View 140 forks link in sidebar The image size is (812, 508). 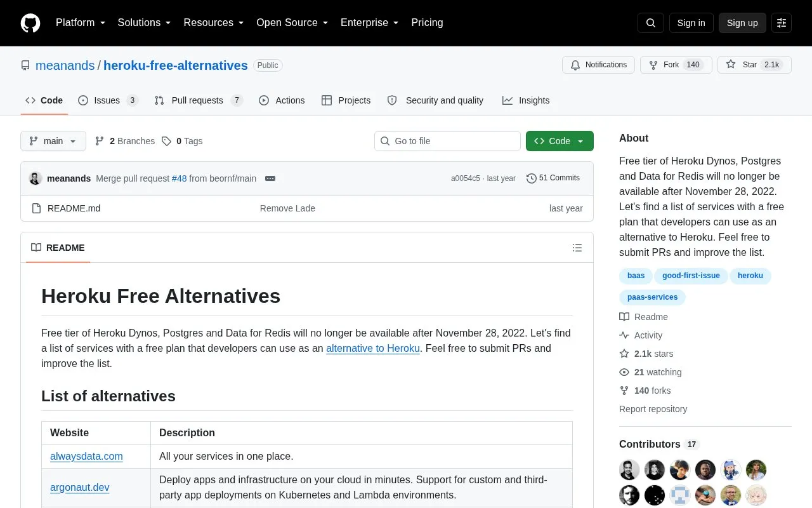click(x=645, y=391)
